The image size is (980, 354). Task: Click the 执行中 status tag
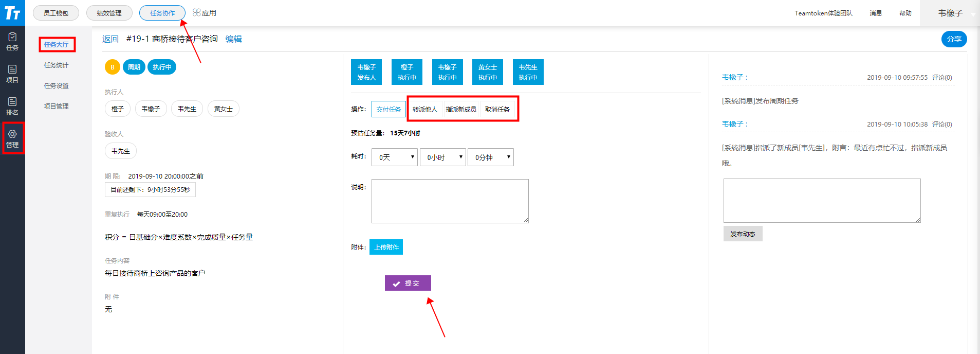[x=162, y=67]
